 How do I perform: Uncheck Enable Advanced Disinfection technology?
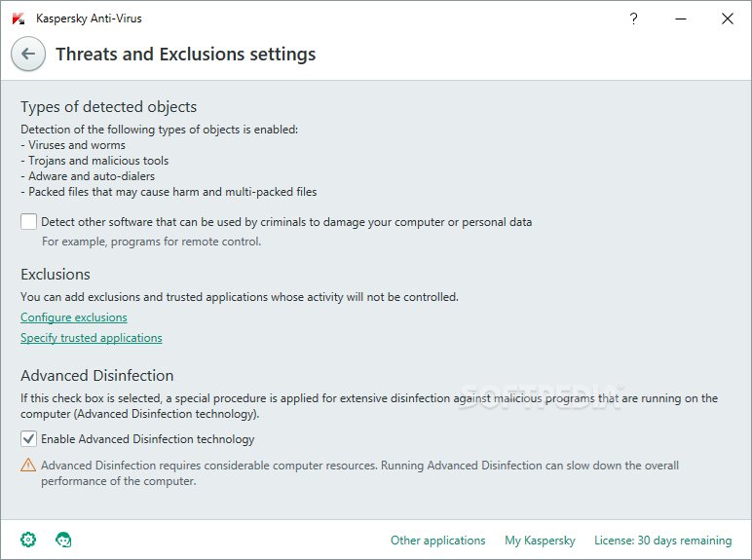coord(29,439)
